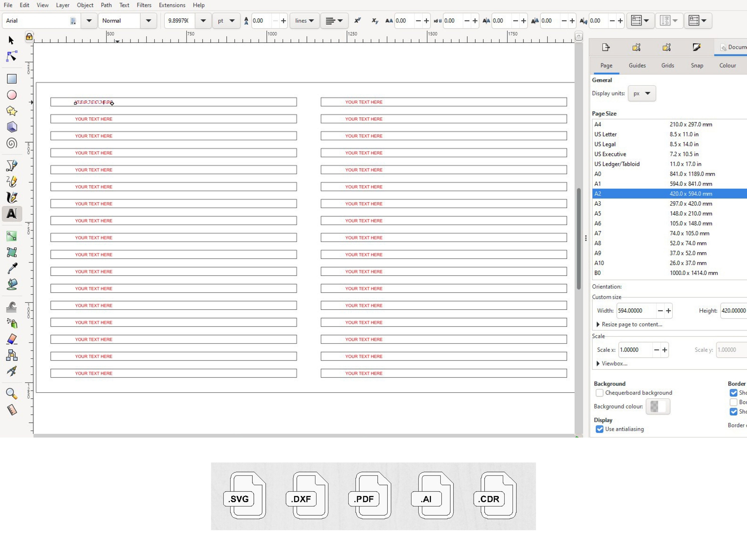Select the Node edit tool
The height and width of the screenshot is (560, 747).
click(x=12, y=56)
